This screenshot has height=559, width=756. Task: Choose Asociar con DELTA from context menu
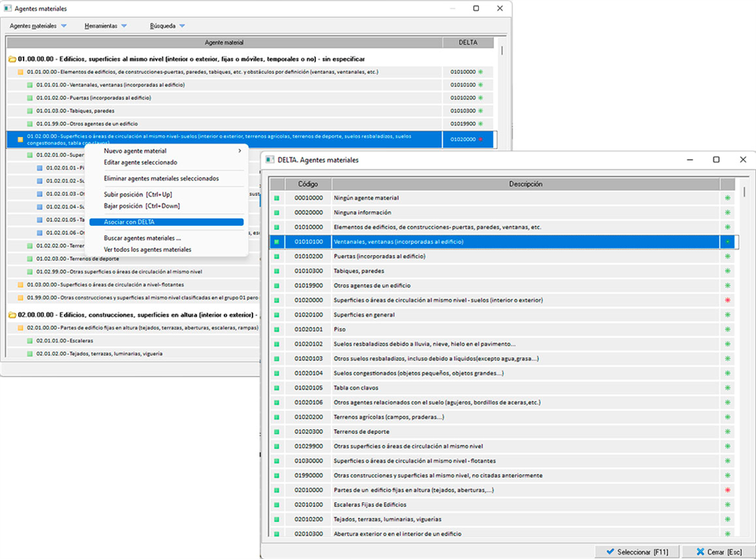(129, 222)
